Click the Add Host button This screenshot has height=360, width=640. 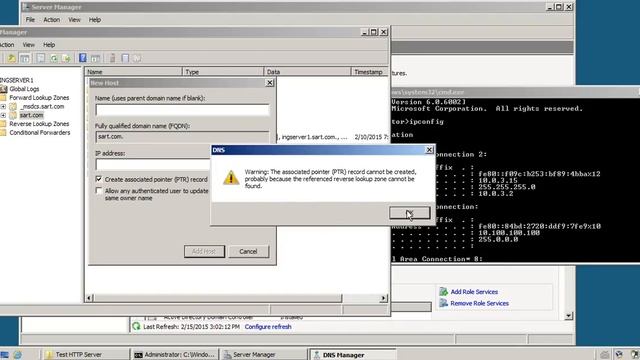click(x=204, y=251)
